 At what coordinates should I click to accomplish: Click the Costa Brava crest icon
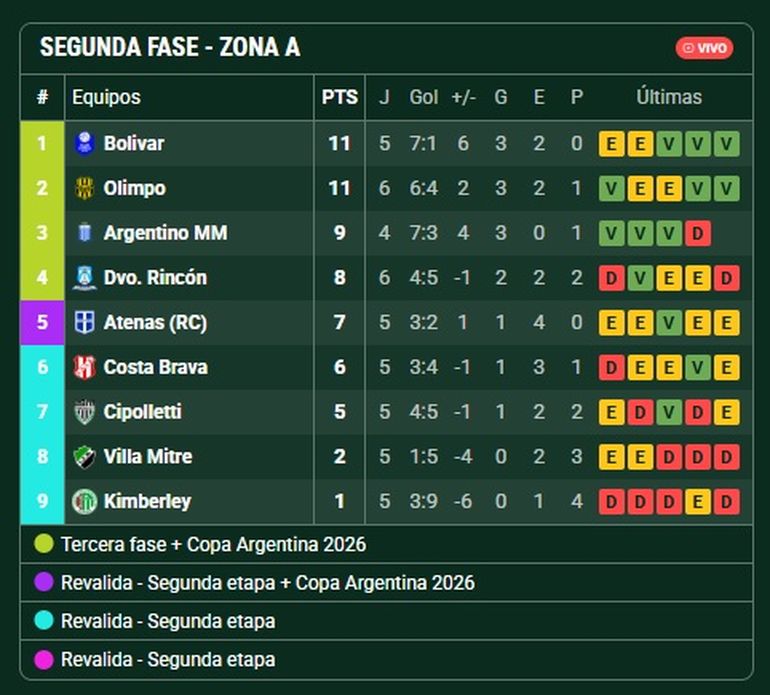point(84,367)
